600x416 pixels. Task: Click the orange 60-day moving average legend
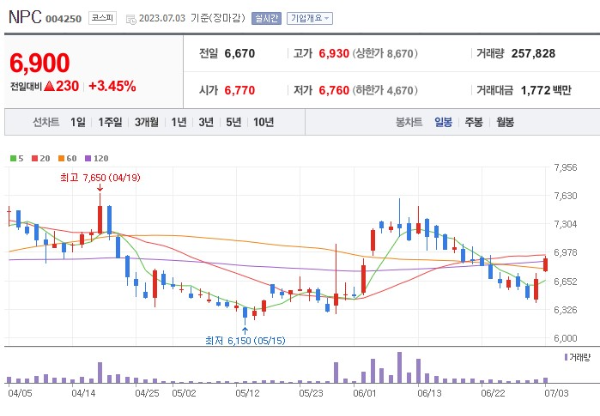coord(67,158)
